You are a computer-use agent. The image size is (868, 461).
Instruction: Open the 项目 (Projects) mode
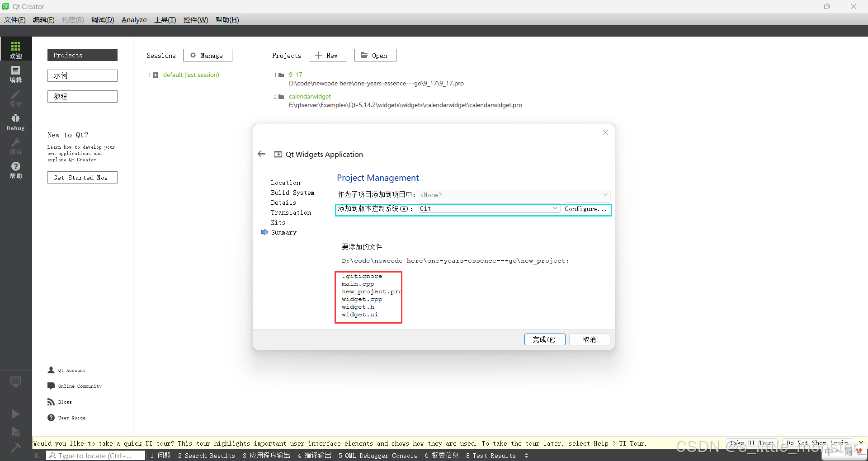coord(16,146)
